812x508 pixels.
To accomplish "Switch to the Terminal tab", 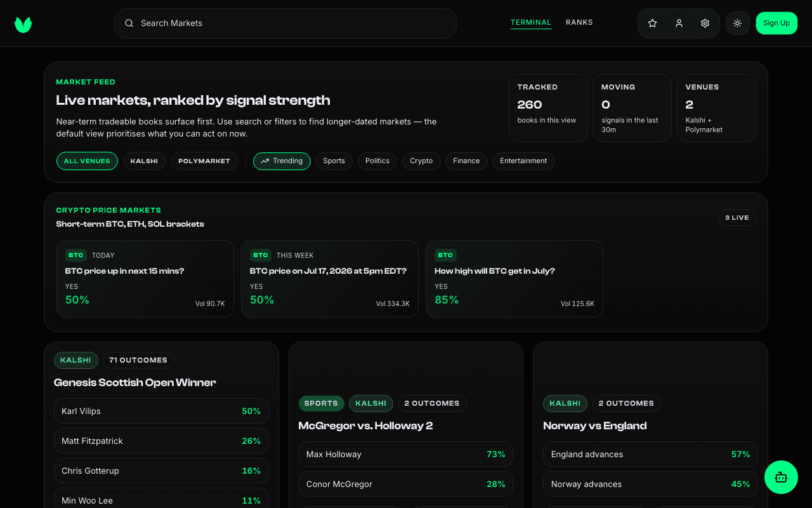I will coord(531,22).
